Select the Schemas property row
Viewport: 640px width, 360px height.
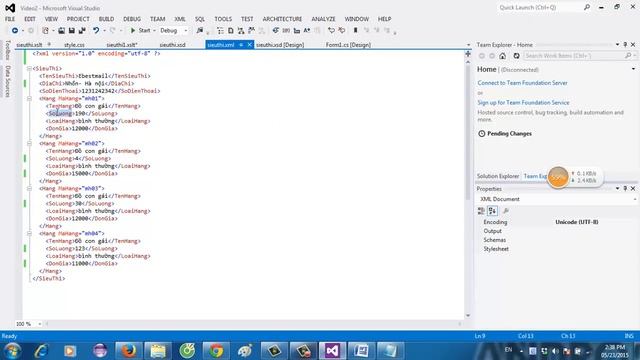point(557,240)
